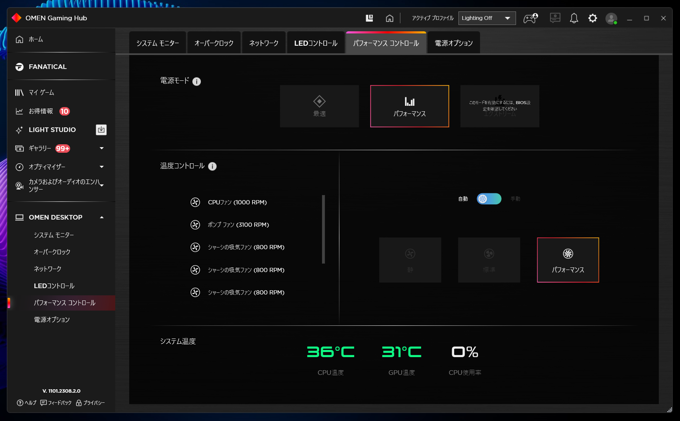Image resolution: width=680 pixels, height=421 pixels.
Task: Click the ポンプ ファン (3100 RPM) fan icon
Action: (x=195, y=225)
